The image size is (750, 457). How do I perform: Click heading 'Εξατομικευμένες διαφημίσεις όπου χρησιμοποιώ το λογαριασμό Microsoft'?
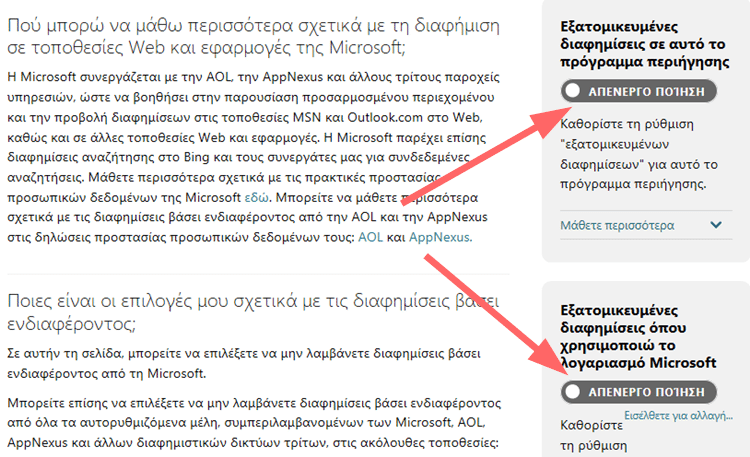(638, 336)
